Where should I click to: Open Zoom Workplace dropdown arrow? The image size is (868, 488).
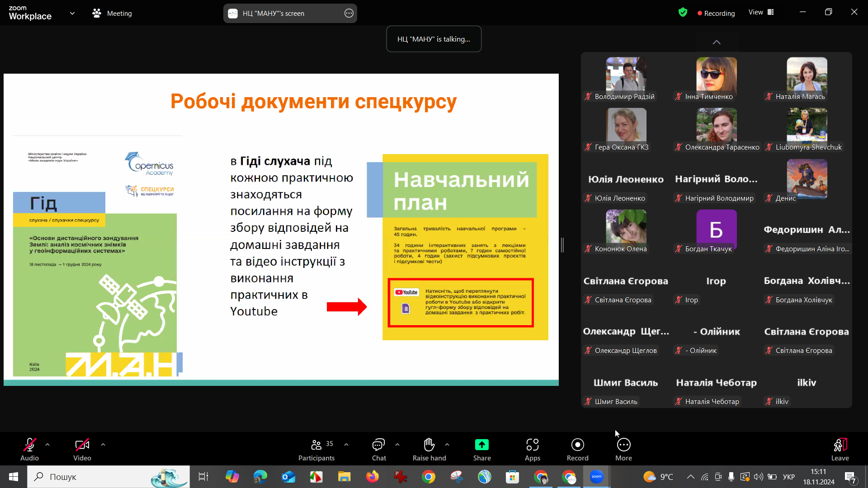click(72, 13)
